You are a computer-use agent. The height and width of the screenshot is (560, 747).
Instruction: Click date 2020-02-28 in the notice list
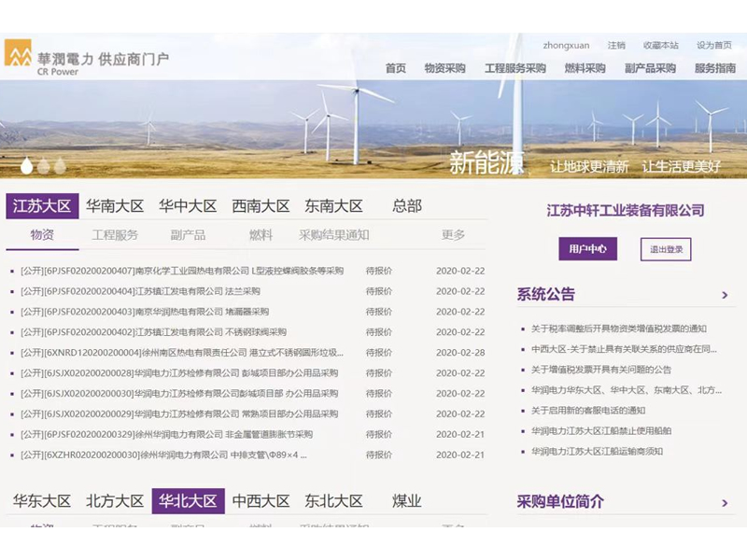pos(460,353)
